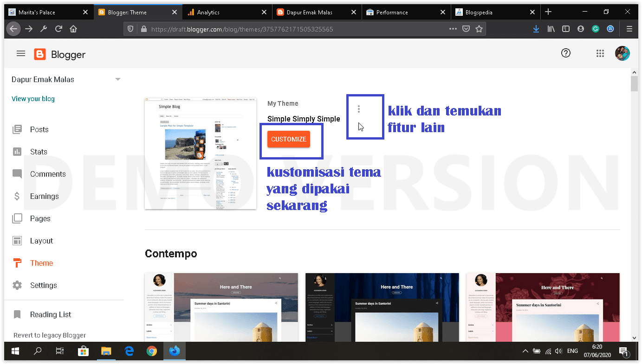Go back with browser back arrow
Viewport: 642px width, 364px height.
[x=13, y=29]
